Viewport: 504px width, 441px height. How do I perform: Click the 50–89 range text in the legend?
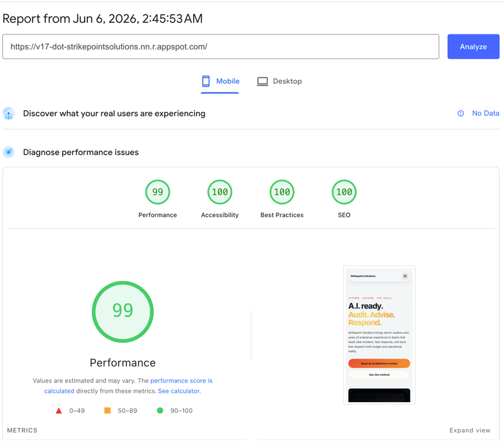(127, 411)
